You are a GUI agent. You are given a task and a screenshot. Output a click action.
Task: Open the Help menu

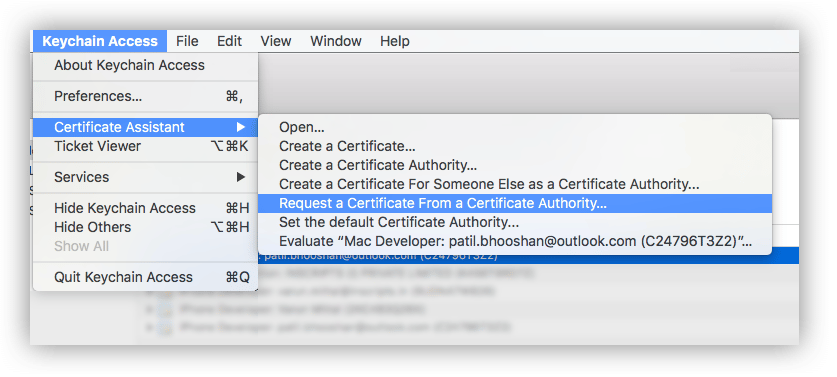click(x=394, y=41)
